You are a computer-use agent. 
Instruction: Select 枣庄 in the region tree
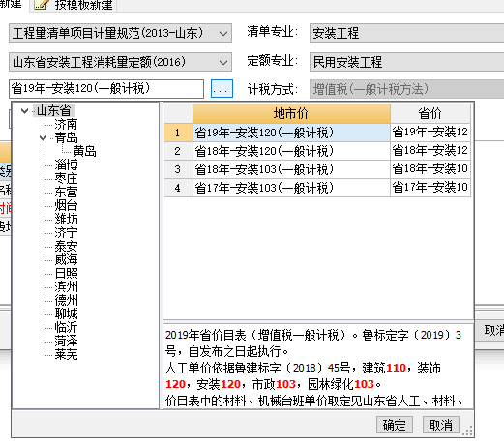pyautogui.click(x=66, y=178)
